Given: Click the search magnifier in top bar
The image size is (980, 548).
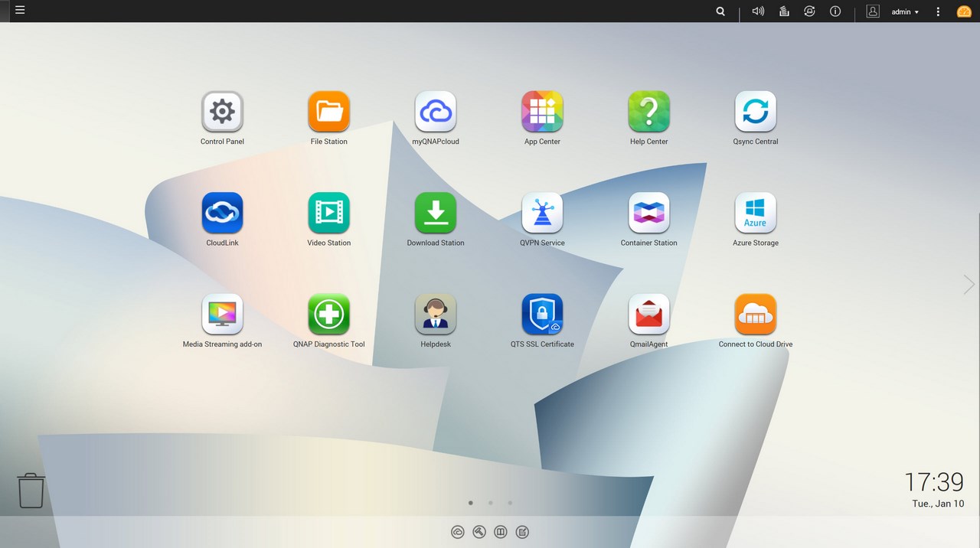Looking at the screenshot, I should 720,11.
